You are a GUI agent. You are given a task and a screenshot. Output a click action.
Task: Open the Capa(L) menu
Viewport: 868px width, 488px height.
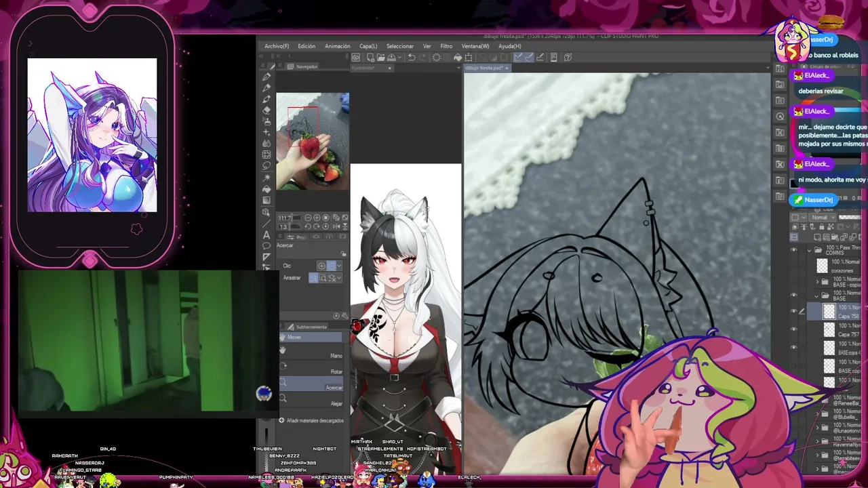tap(368, 46)
